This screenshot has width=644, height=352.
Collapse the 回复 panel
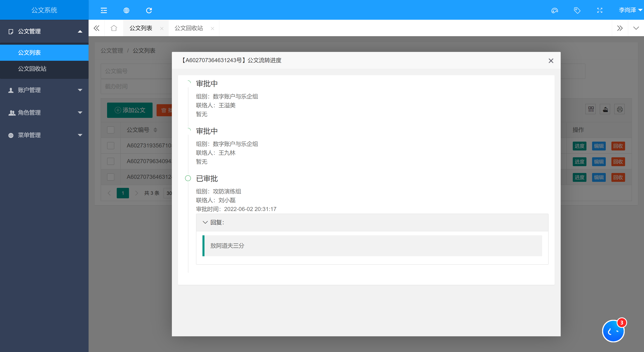coord(372,222)
